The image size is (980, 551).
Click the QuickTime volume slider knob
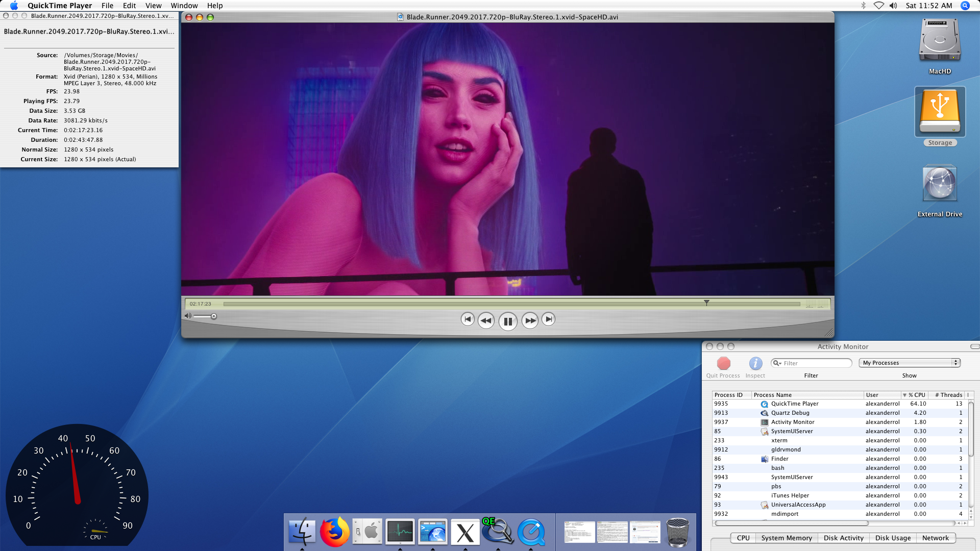click(214, 316)
